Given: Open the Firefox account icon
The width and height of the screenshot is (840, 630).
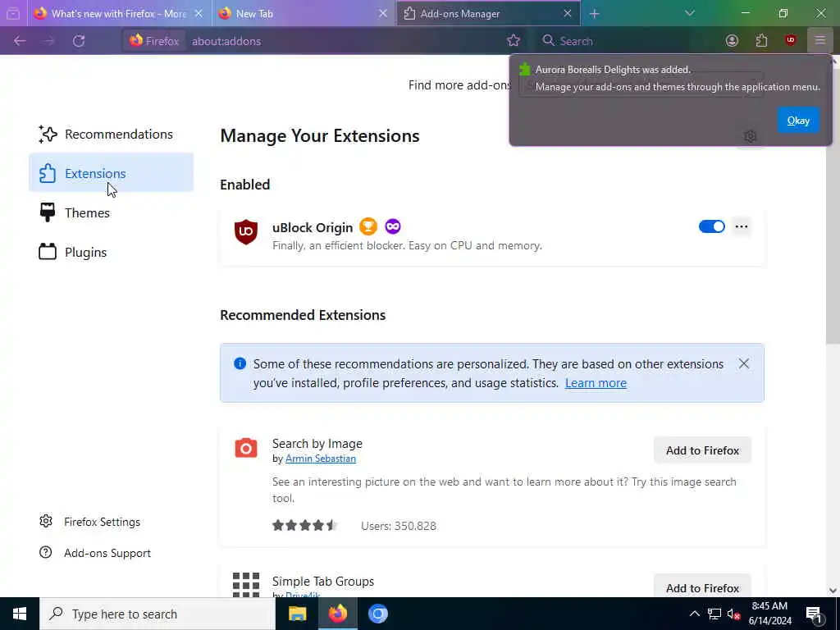Looking at the screenshot, I should click(732, 41).
